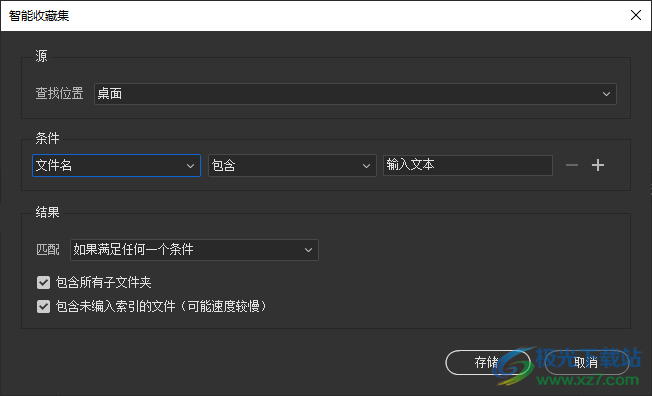
Task: Open the 查找位置 dropdown showing 桌面
Action: point(355,94)
